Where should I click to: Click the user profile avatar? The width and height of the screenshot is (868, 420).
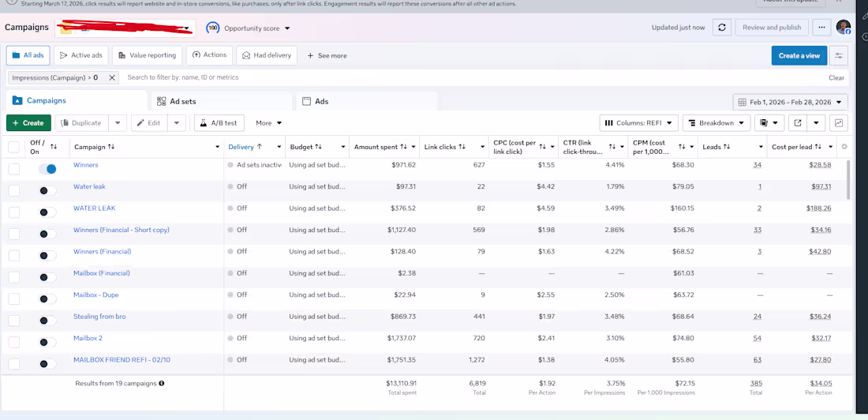(844, 28)
